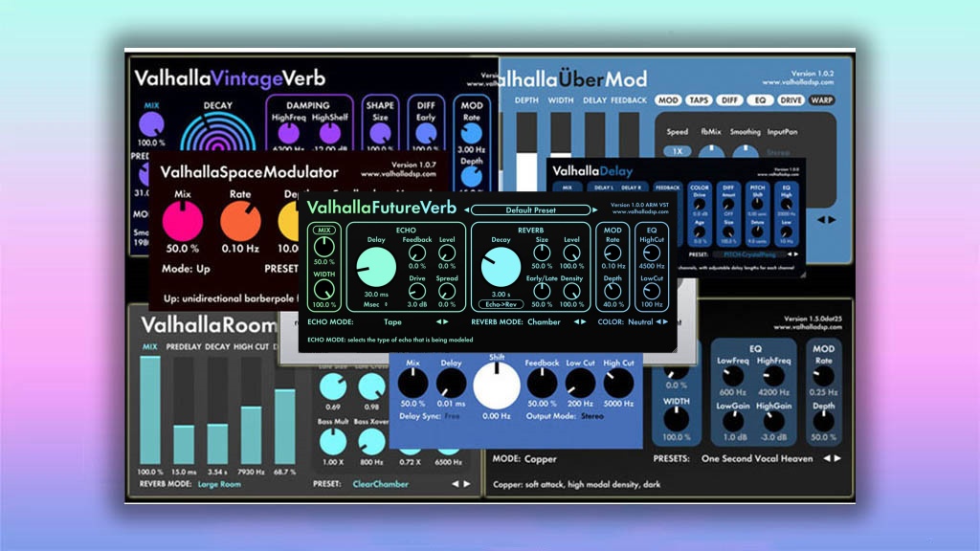Click next arrow for Reverb Mode Chamber
Image resolution: width=980 pixels, height=551 pixels.
click(x=584, y=322)
